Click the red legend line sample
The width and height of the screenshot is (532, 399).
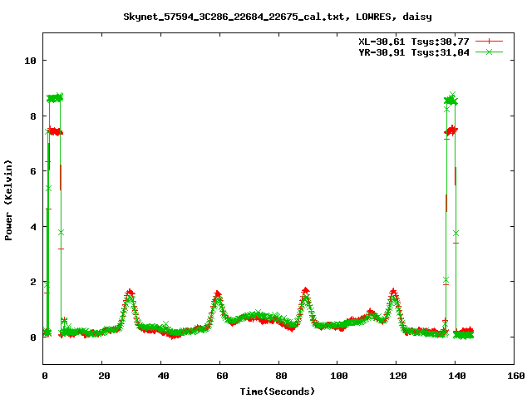[x=489, y=42]
